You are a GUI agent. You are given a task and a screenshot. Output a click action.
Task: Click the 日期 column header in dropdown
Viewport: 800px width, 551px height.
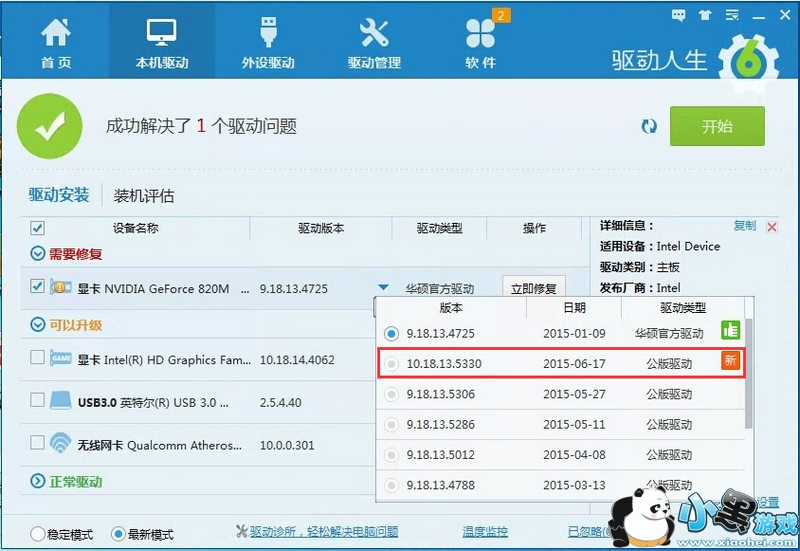pos(574,308)
